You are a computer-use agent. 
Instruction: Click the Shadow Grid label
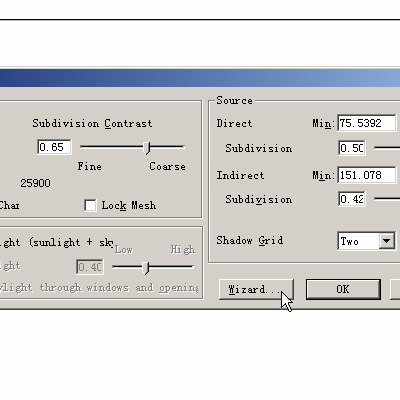250,240
